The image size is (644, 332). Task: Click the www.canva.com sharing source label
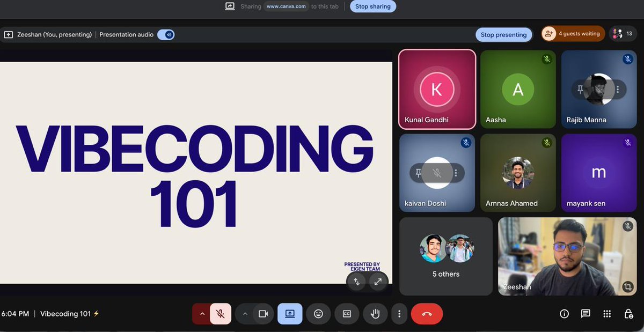(287, 6)
